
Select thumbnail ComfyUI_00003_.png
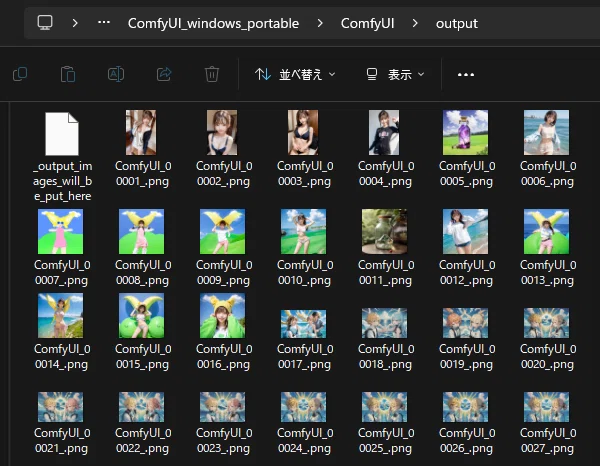(303, 132)
